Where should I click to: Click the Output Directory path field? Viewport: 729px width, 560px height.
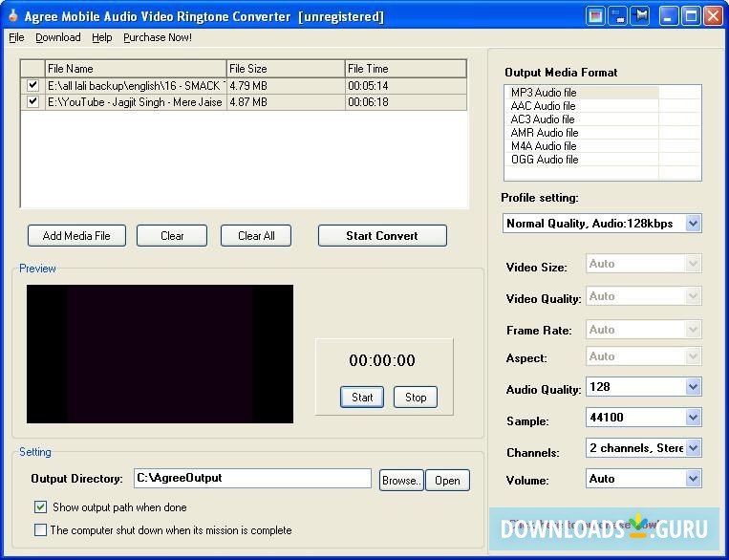252,478
